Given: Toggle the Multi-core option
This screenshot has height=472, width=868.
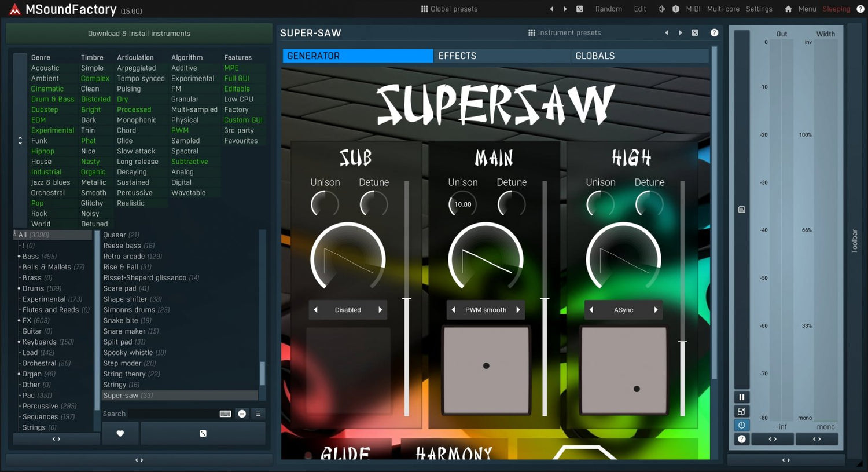Looking at the screenshot, I should coord(723,9).
